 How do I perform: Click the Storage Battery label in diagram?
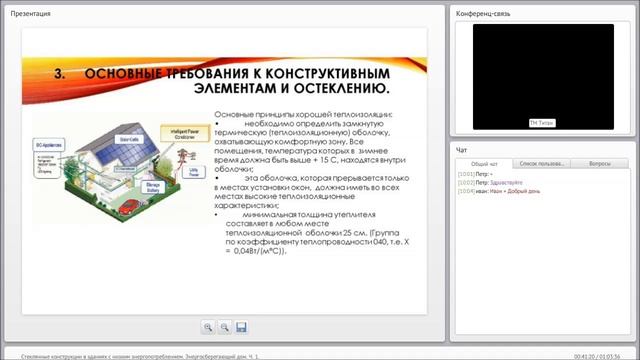point(153,187)
